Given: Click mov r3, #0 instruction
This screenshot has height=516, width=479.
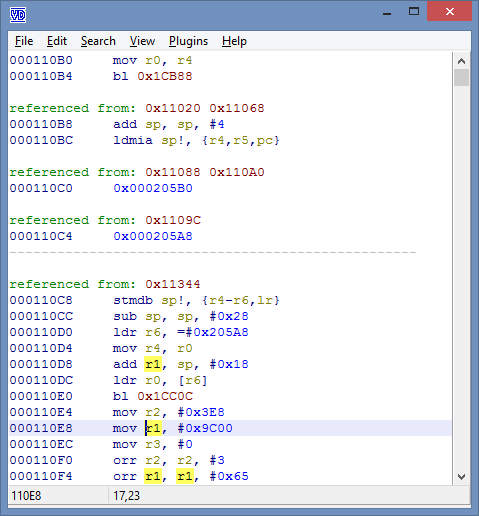Looking at the screenshot, I should (153, 444).
